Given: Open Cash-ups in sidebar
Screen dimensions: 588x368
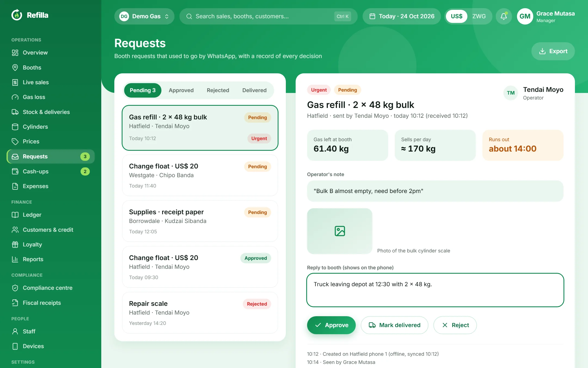Looking at the screenshot, I should [51, 171].
